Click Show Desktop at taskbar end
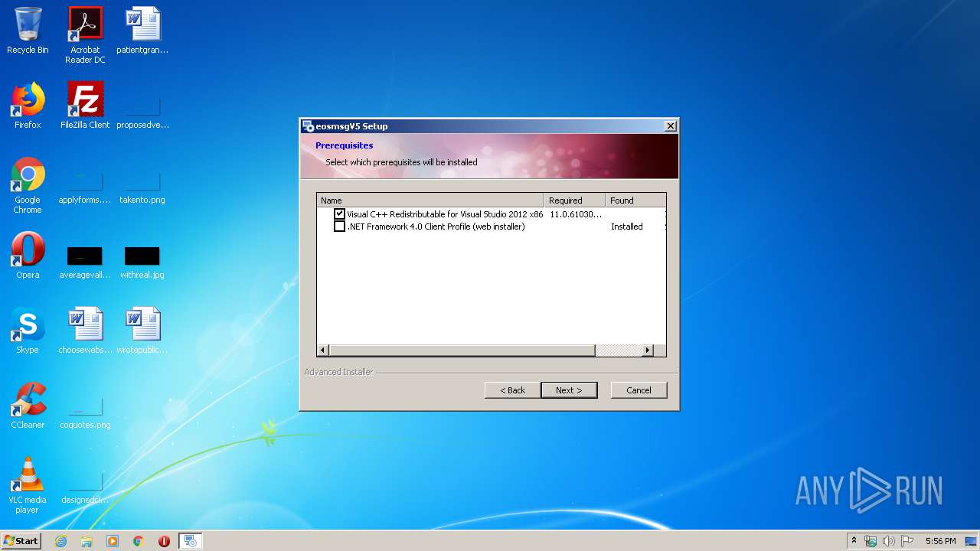Viewport: 980px width, 551px height. click(972, 541)
